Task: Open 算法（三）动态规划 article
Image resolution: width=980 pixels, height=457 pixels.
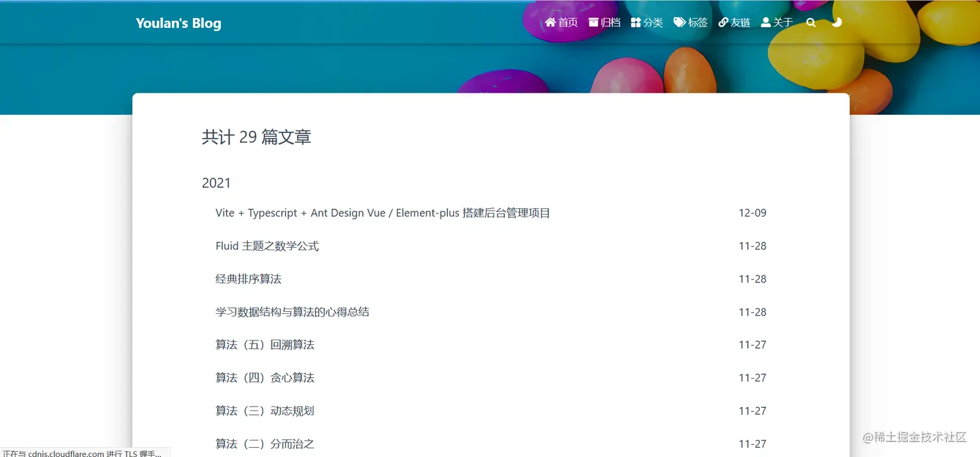Action: pos(264,410)
